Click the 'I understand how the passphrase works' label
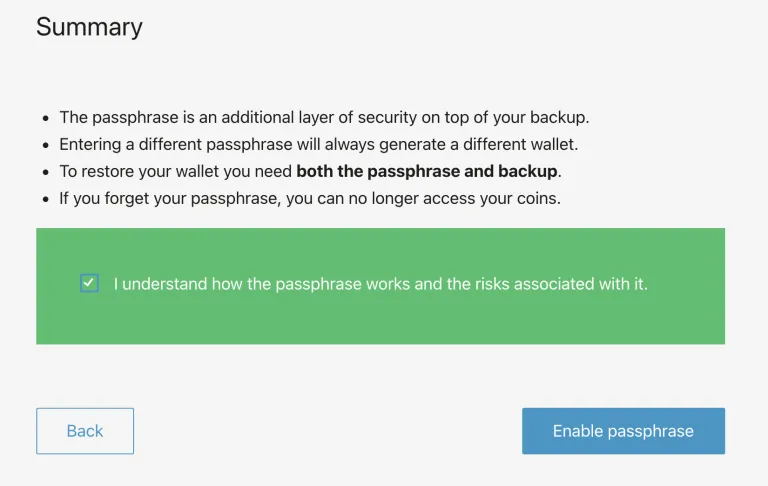The height and width of the screenshot is (486, 768). pyautogui.click(x=380, y=284)
